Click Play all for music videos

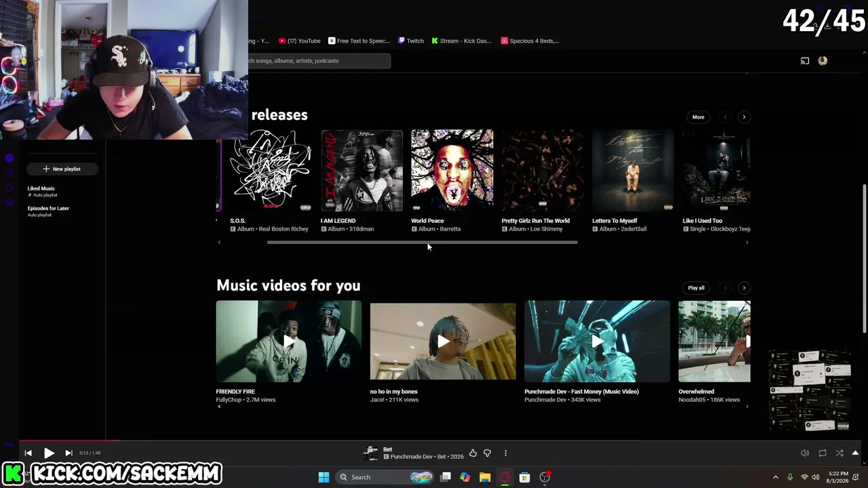(696, 288)
